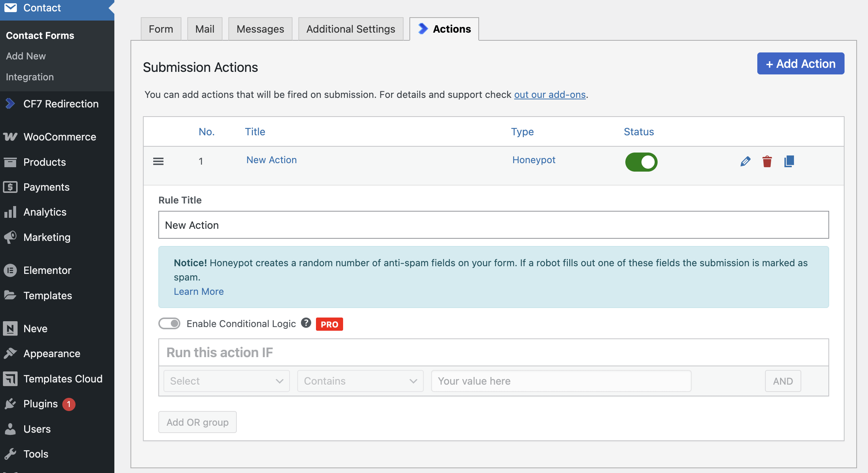Click the pencil edit icon for New Action
The image size is (868, 473).
click(x=745, y=161)
